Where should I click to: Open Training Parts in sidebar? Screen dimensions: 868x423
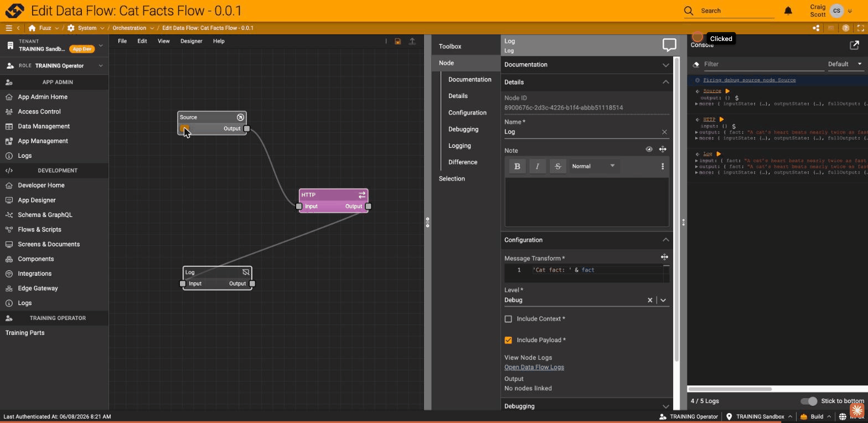(25, 333)
